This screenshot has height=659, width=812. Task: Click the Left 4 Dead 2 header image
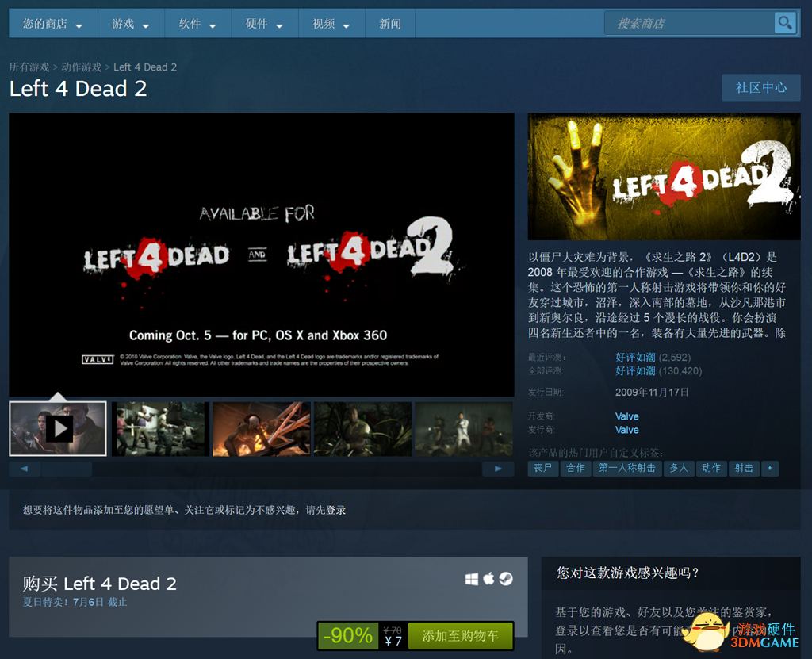click(x=664, y=177)
